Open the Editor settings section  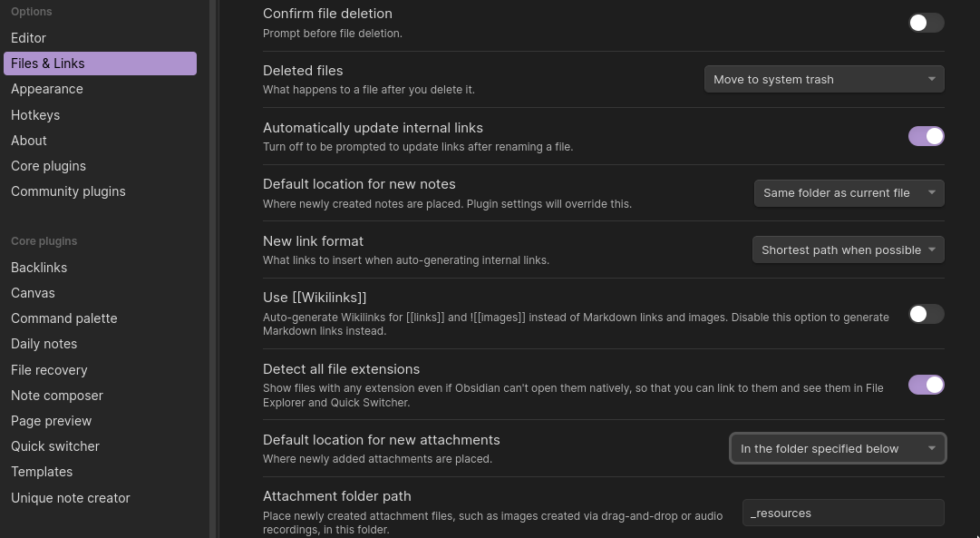click(28, 38)
